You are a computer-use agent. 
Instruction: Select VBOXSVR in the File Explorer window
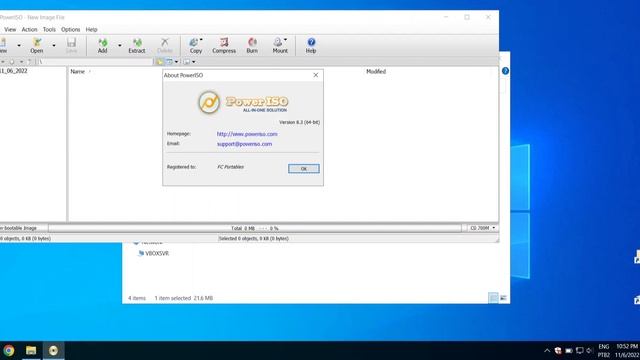click(x=157, y=253)
